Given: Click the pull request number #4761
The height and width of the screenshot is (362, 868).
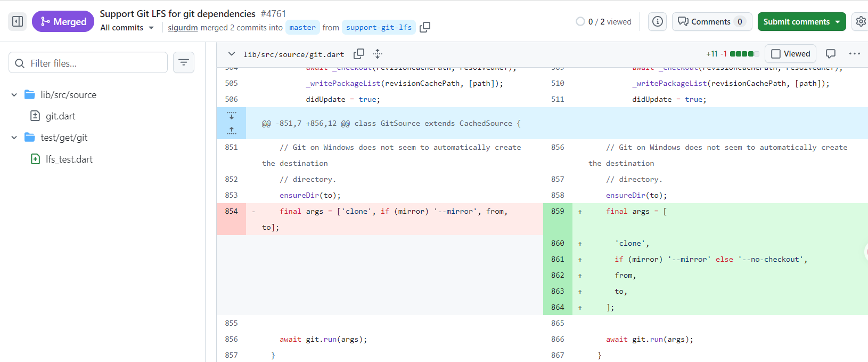Looking at the screenshot, I should point(273,14).
